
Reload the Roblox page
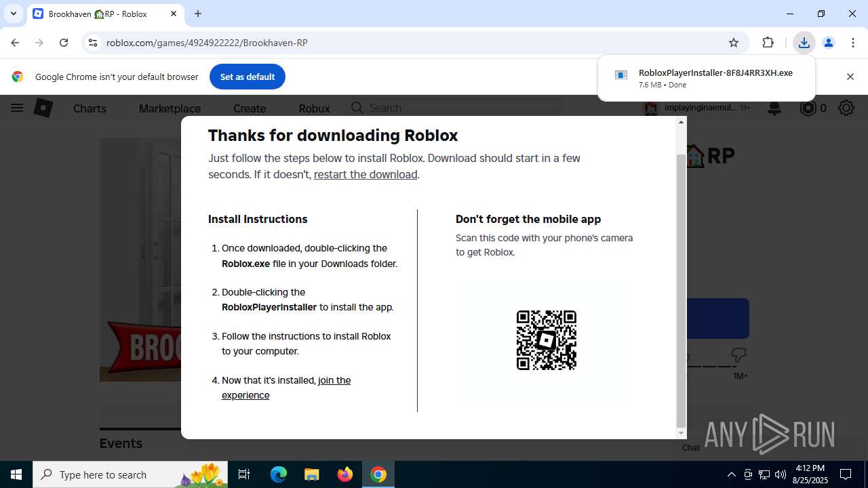64,43
